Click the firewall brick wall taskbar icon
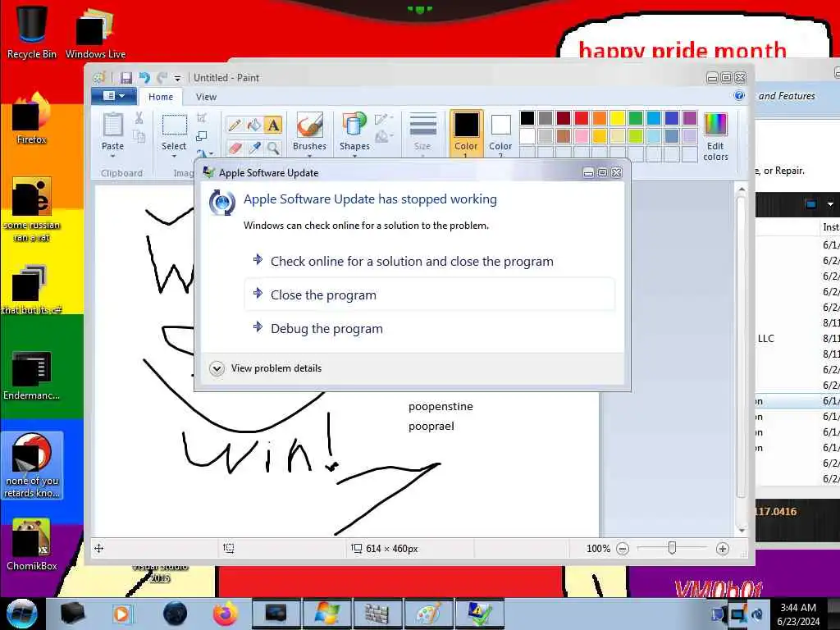 pyautogui.click(x=377, y=614)
